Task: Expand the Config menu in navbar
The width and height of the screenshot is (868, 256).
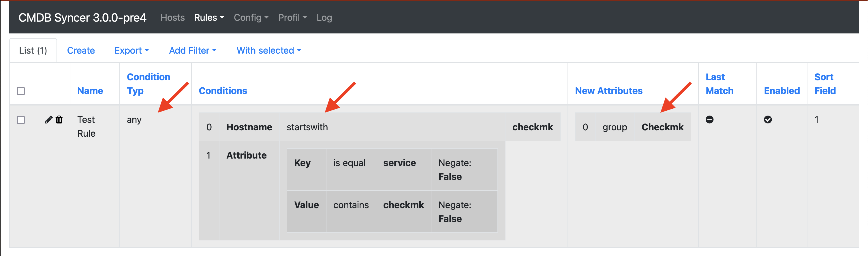Action: 251,18
